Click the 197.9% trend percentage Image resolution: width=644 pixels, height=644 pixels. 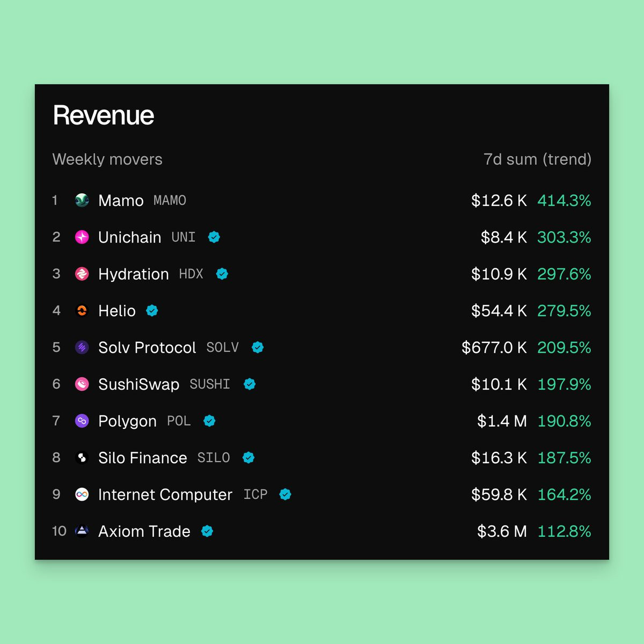[564, 384]
